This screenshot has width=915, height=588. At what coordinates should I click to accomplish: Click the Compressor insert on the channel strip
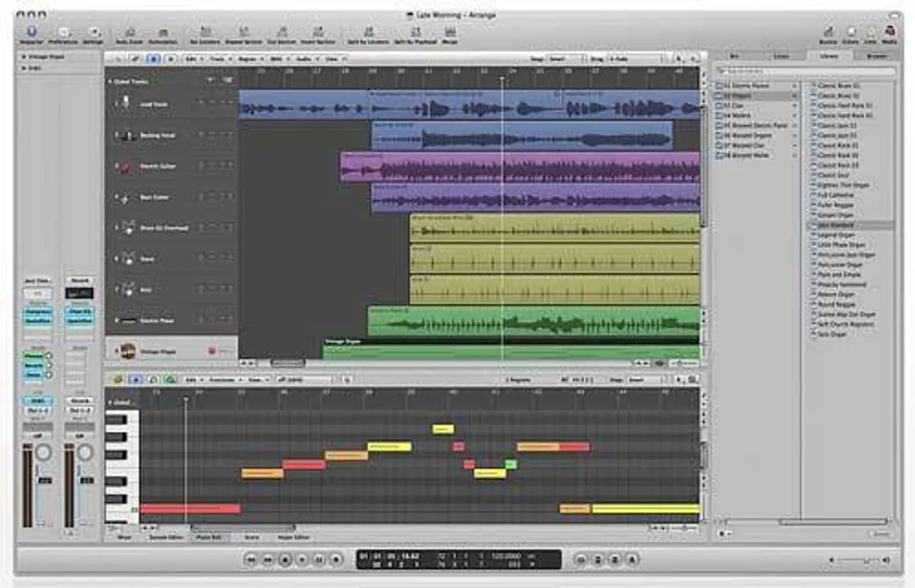(x=37, y=311)
